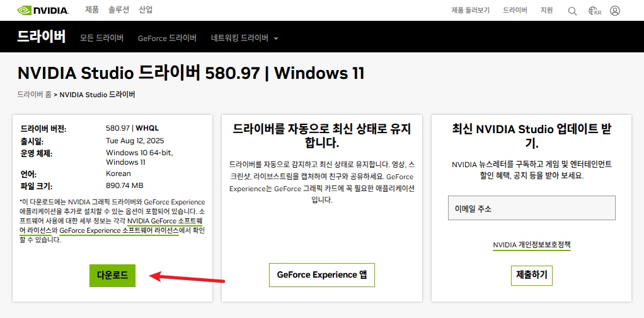
Task: Open the 산업 menu
Action: click(x=146, y=10)
